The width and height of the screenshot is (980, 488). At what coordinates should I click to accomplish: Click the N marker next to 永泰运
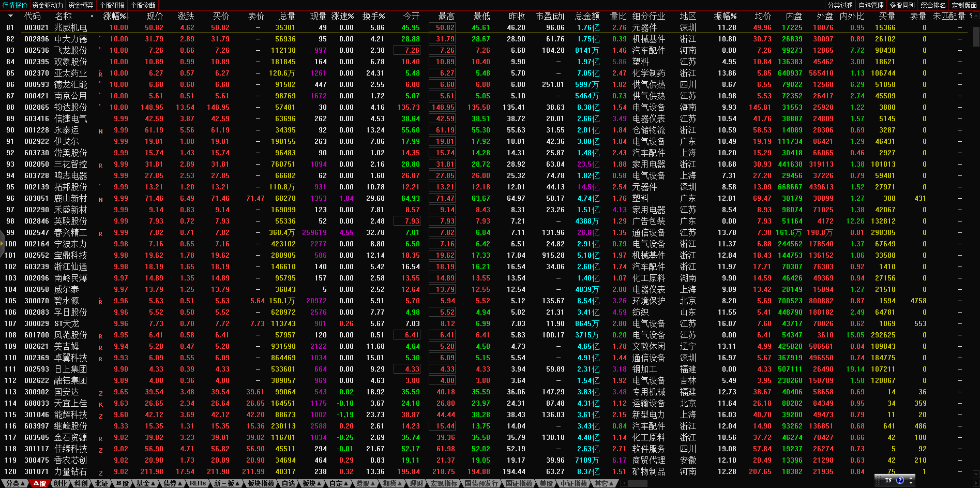coord(100,131)
